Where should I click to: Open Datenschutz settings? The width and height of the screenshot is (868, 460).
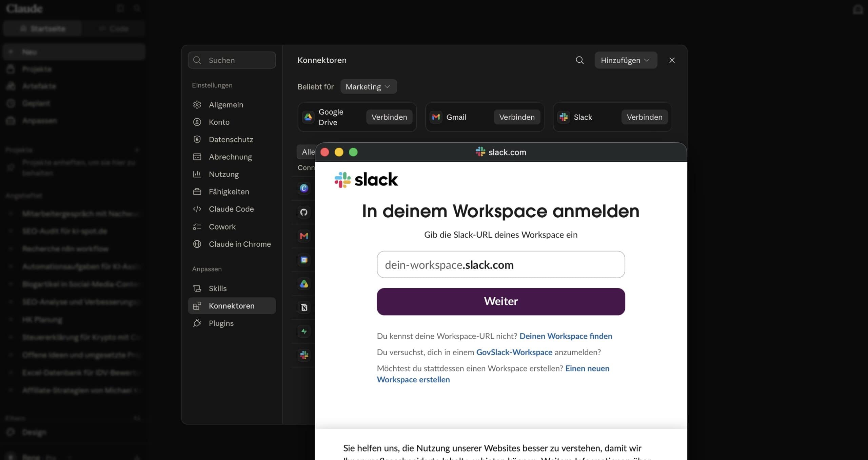[x=232, y=139]
